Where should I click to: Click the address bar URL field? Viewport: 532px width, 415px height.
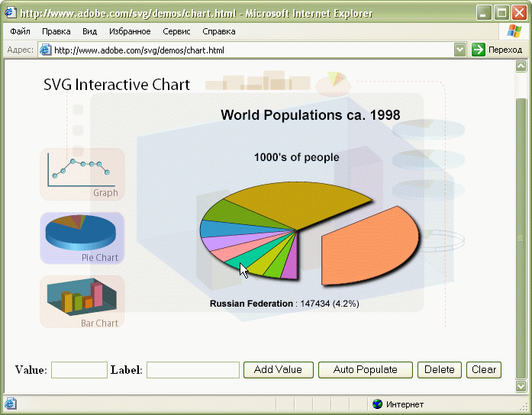(x=251, y=50)
